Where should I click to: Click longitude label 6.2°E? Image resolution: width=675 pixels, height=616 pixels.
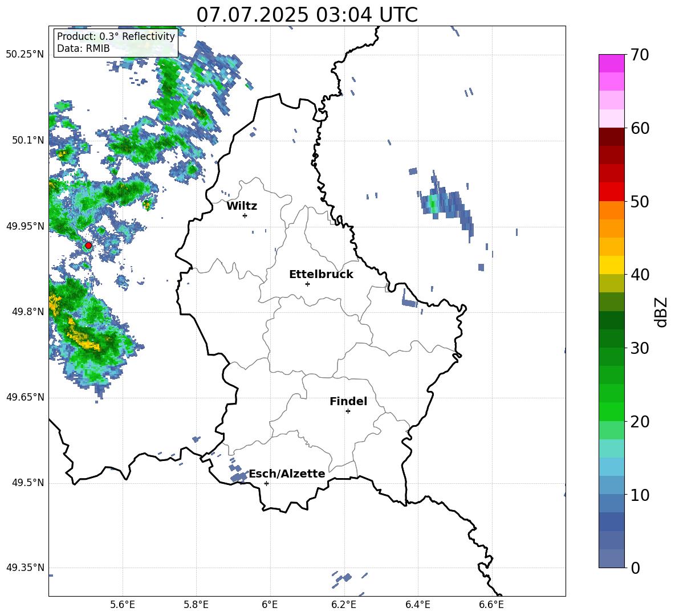344,605
